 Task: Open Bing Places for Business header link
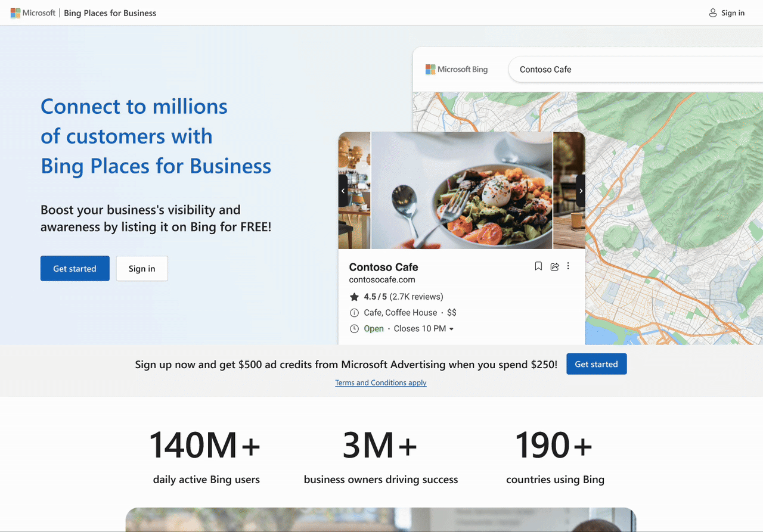[110, 13]
